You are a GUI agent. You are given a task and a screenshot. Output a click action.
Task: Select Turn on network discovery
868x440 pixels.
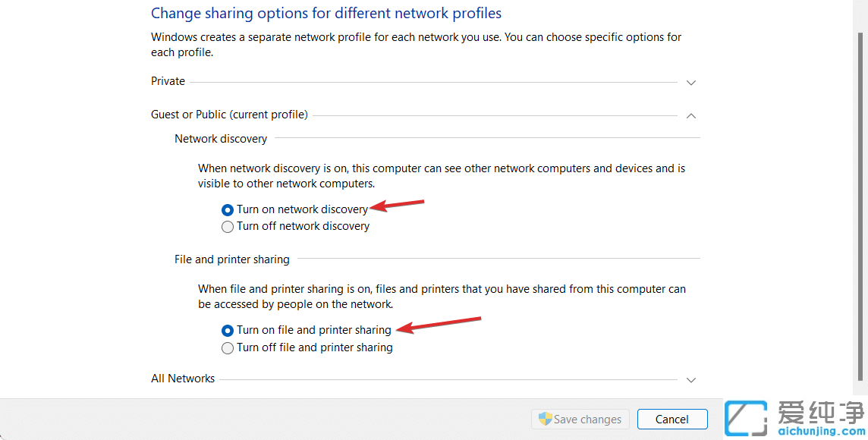[x=228, y=209]
